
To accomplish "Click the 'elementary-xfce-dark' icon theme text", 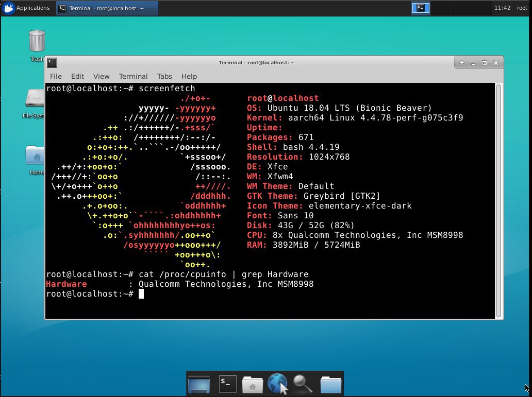I will coord(360,206).
